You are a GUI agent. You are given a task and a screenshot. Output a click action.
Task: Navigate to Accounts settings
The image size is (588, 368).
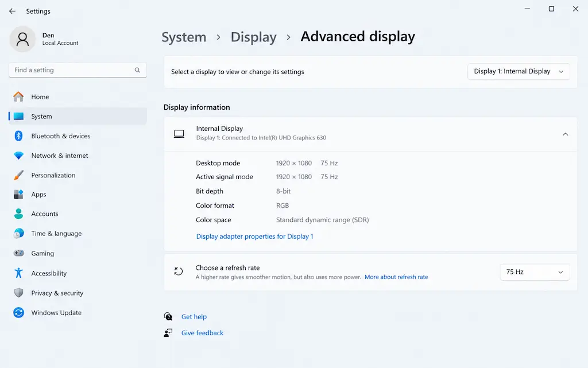(78, 214)
